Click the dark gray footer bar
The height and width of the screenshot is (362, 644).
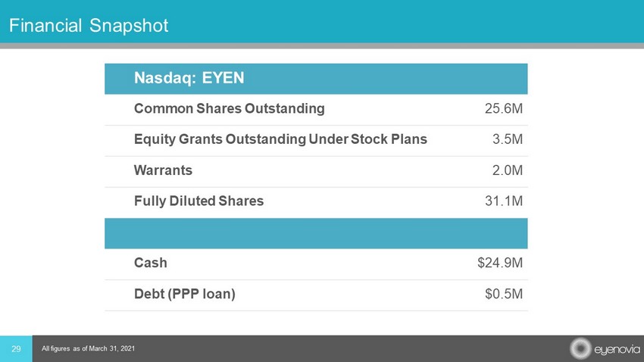[x=341, y=348]
